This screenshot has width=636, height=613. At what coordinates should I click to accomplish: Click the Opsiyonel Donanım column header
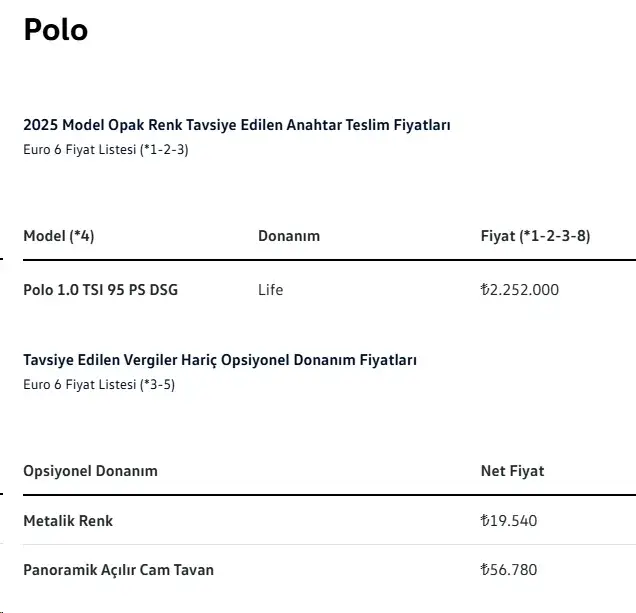tap(90, 471)
